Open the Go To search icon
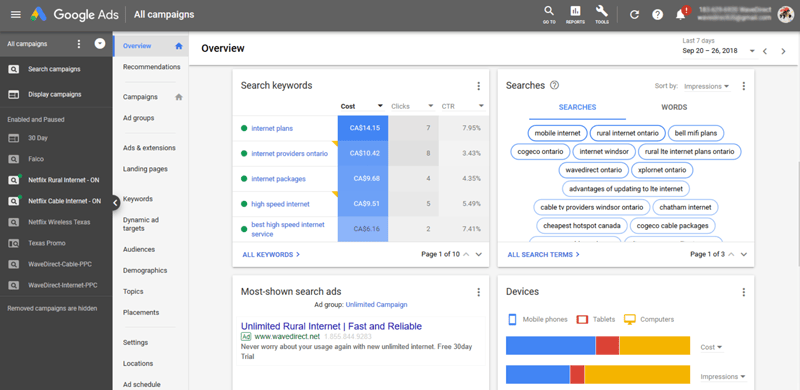This screenshot has width=800, height=390. 549,15
